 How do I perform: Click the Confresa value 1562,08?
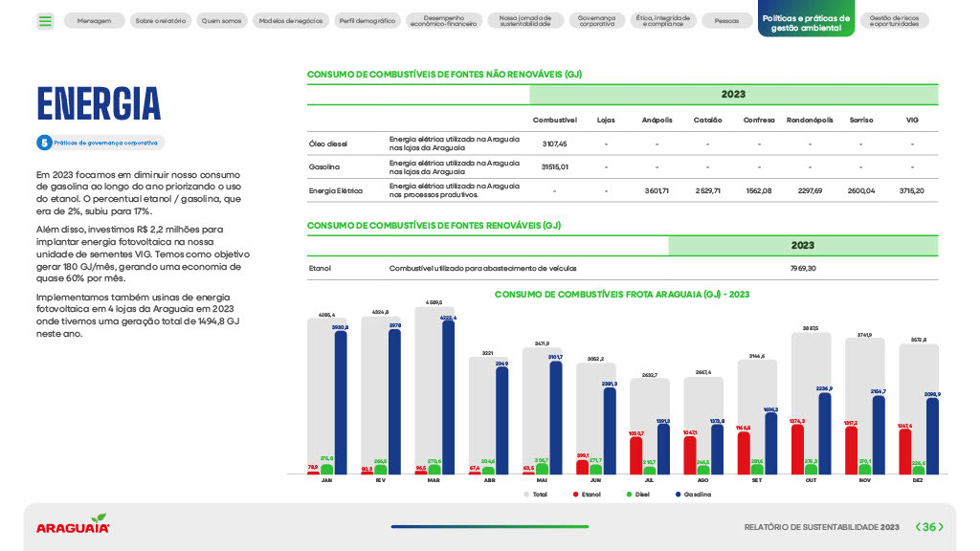click(759, 190)
